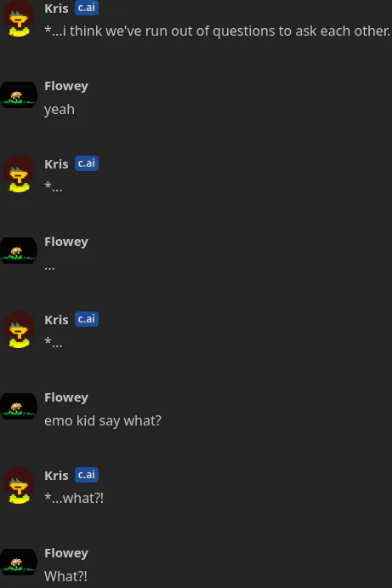Click Flowey avatar beside the 'yeah' message
Viewport: 392px width, 588px height.
(19, 94)
